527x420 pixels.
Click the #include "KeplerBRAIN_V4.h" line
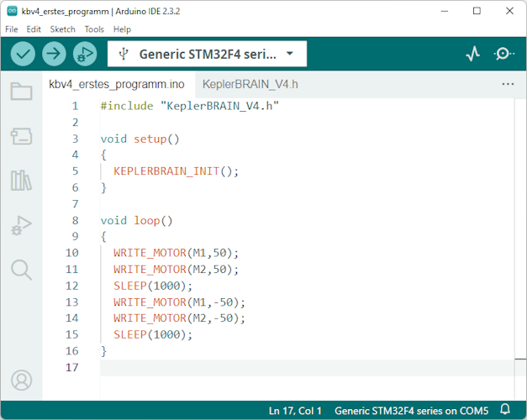click(x=190, y=106)
